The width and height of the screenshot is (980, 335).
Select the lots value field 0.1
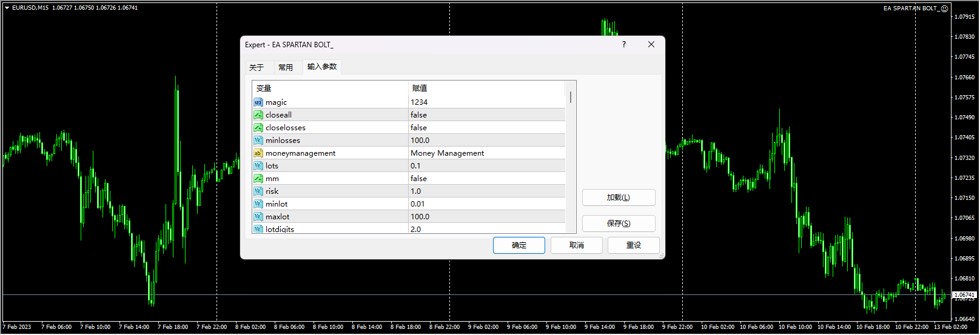click(485, 166)
